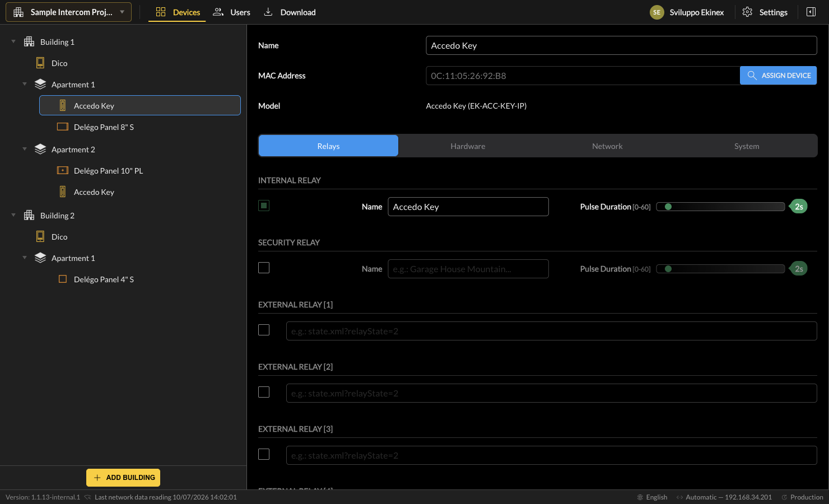The image size is (829, 504).
Task: Click the project building icon in the selector
Action: click(18, 12)
